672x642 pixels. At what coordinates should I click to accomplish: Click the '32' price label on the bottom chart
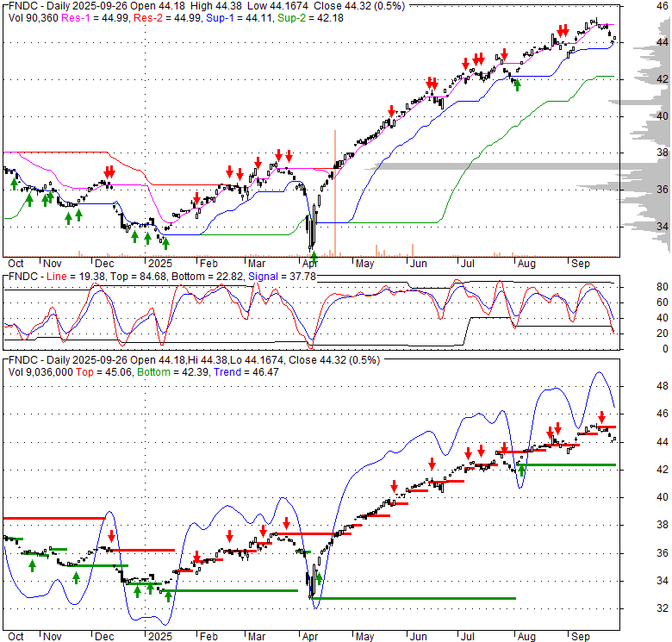coord(663,608)
